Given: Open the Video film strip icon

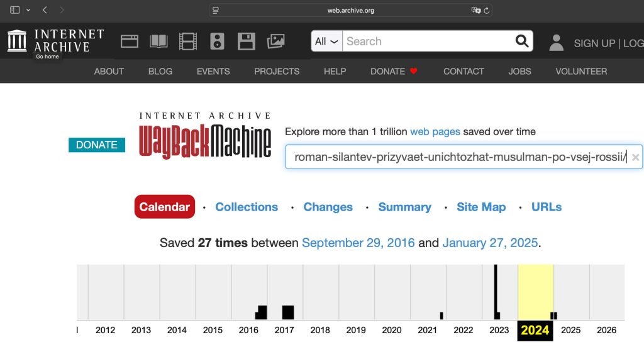Looking at the screenshot, I should coord(187,41).
